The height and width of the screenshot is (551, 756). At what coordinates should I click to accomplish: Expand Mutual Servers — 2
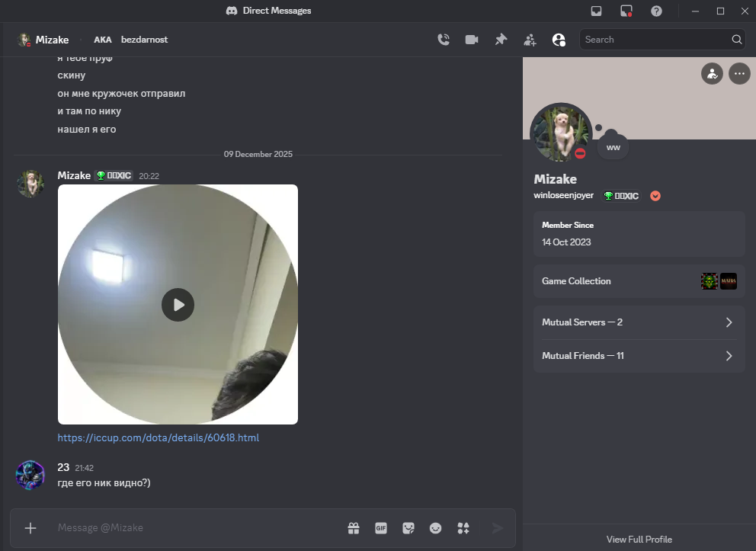[x=639, y=322]
